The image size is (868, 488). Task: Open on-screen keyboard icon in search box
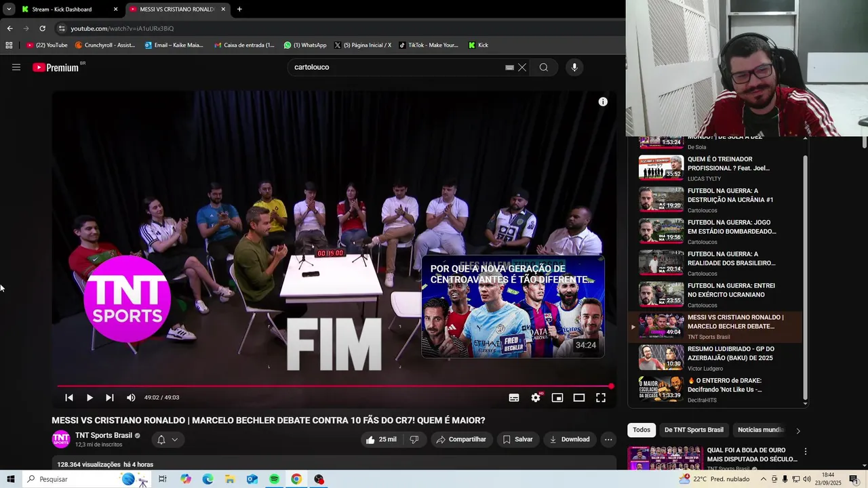pos(509,67)
